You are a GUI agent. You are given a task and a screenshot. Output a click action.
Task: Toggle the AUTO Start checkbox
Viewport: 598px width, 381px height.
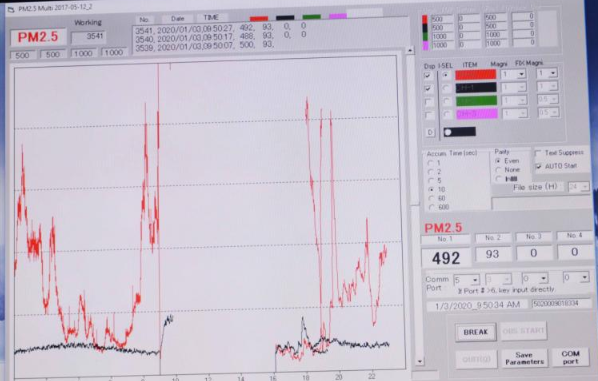(x=539, y=166)
